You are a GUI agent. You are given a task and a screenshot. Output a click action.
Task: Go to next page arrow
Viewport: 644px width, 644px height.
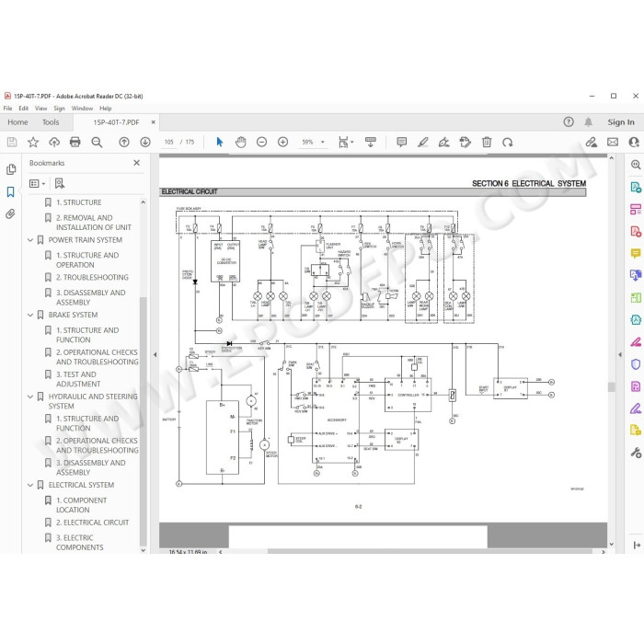[145, 142]
